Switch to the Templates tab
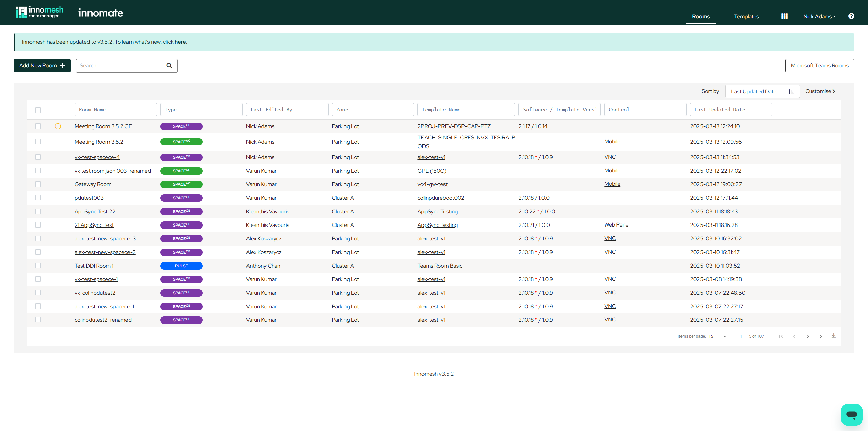Screen dimensions: 868x431 pos(746,16)
